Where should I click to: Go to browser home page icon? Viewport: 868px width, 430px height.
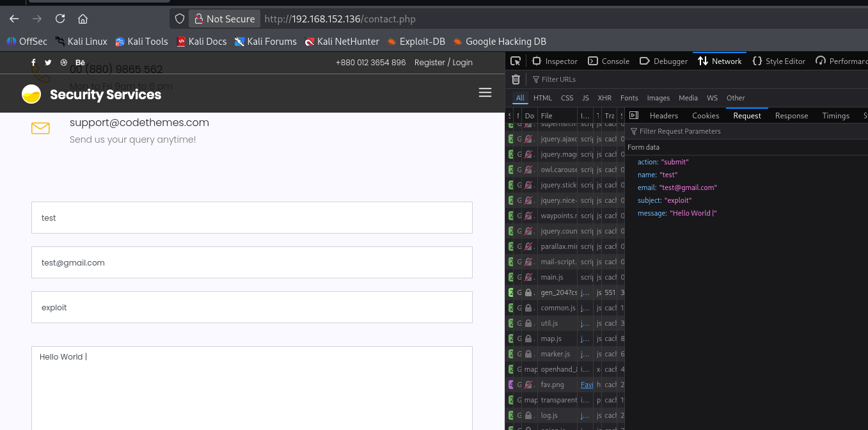pyautogui.click(x=83, y=19)
